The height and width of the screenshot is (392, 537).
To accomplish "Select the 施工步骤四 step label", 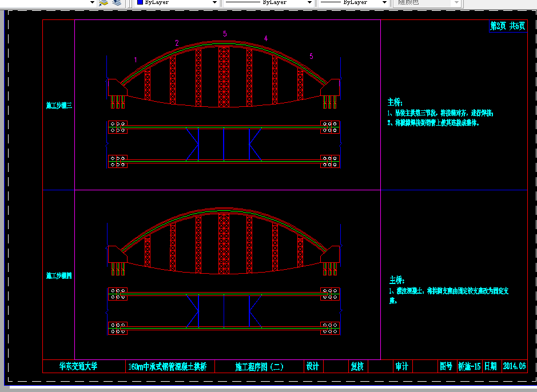I will pos(59,275).
